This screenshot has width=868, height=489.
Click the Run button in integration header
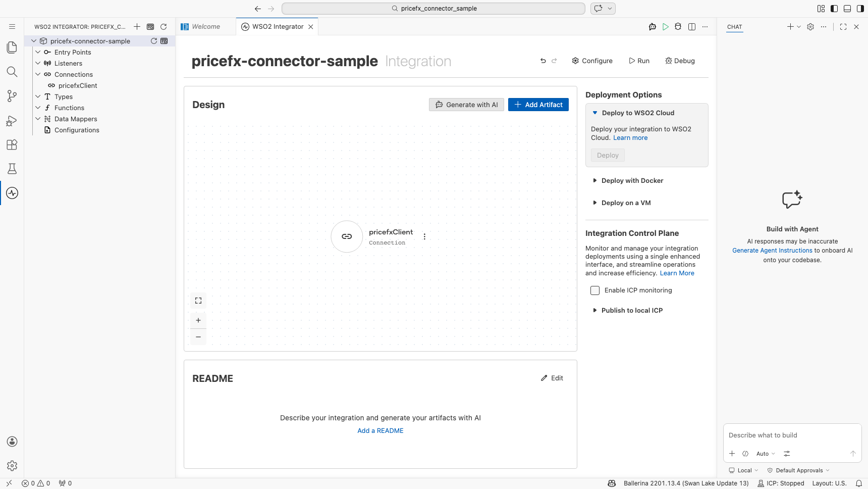click(639, 61)
